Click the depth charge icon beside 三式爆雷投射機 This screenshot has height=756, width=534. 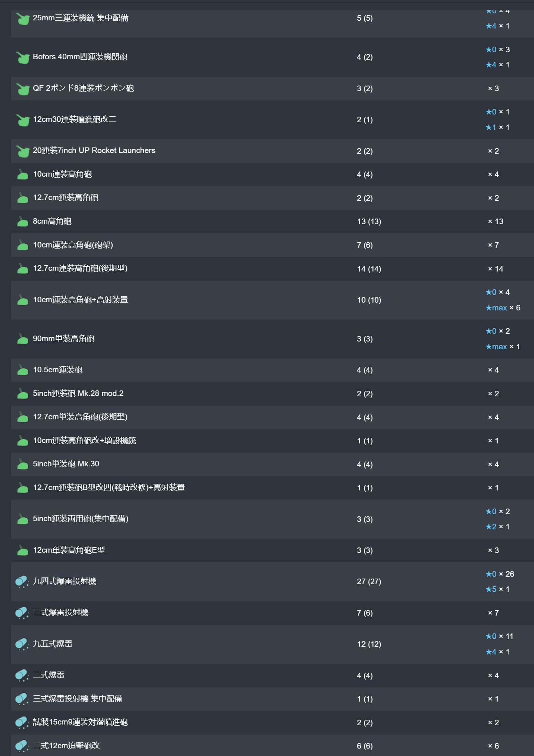point(22,613)
